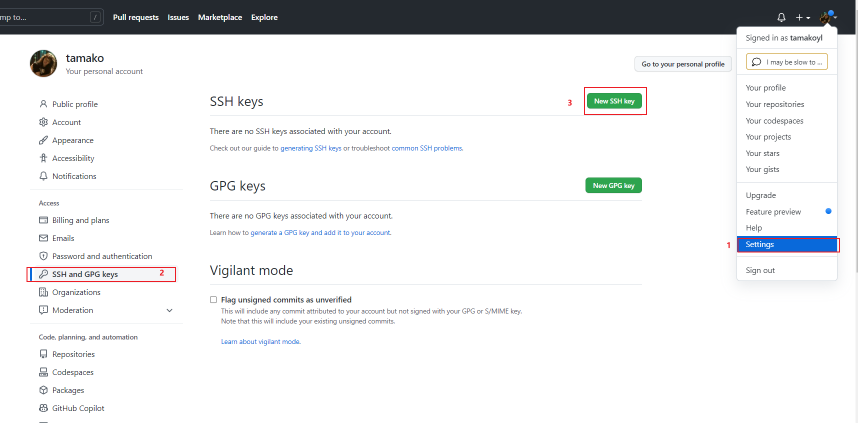Image resolution: width=858 pixels, height=423 pixels.
Task: Click the repo icon beside Repositories
Action: click(x=43, y=354)
